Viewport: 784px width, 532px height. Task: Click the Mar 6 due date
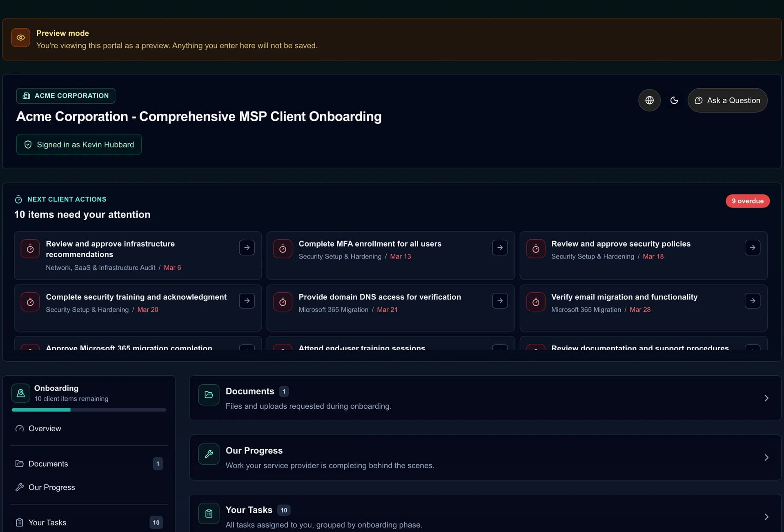tap(172, 267)
